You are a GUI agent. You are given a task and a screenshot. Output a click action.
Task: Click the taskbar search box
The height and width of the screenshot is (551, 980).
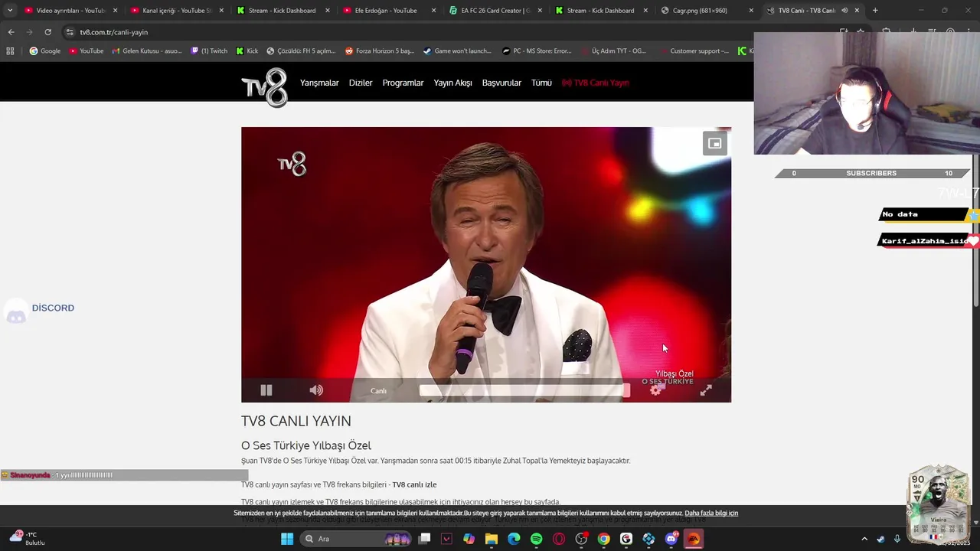point(356,539)
